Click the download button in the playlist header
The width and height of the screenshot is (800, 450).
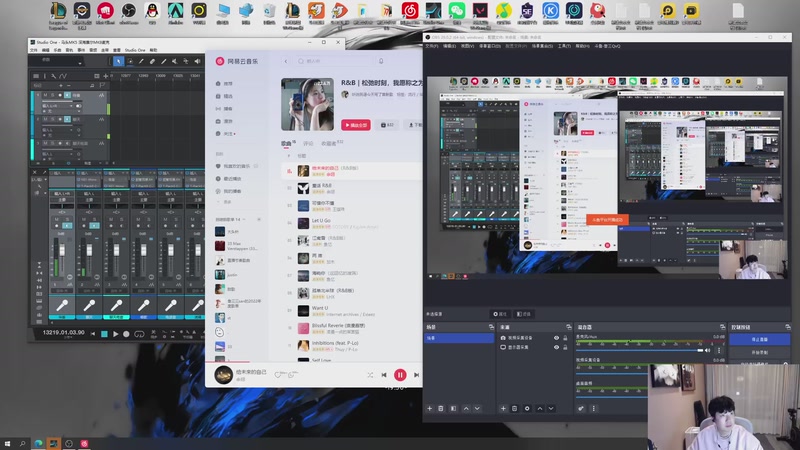tap(414, 124)
